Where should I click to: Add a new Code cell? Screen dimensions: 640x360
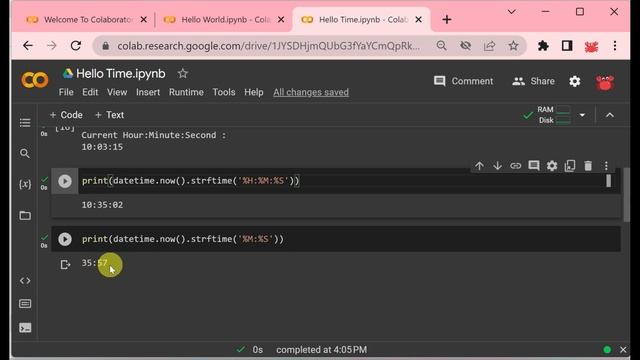point(66,115)
